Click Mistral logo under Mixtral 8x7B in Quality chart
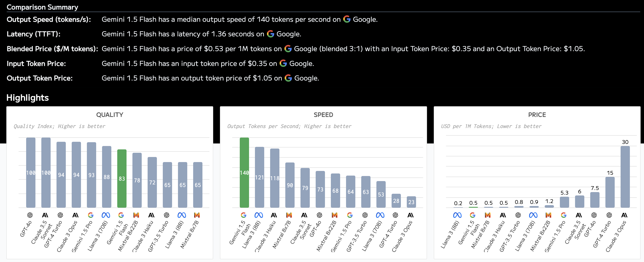Viewport: 644px width, 262px height. [197, 215]
